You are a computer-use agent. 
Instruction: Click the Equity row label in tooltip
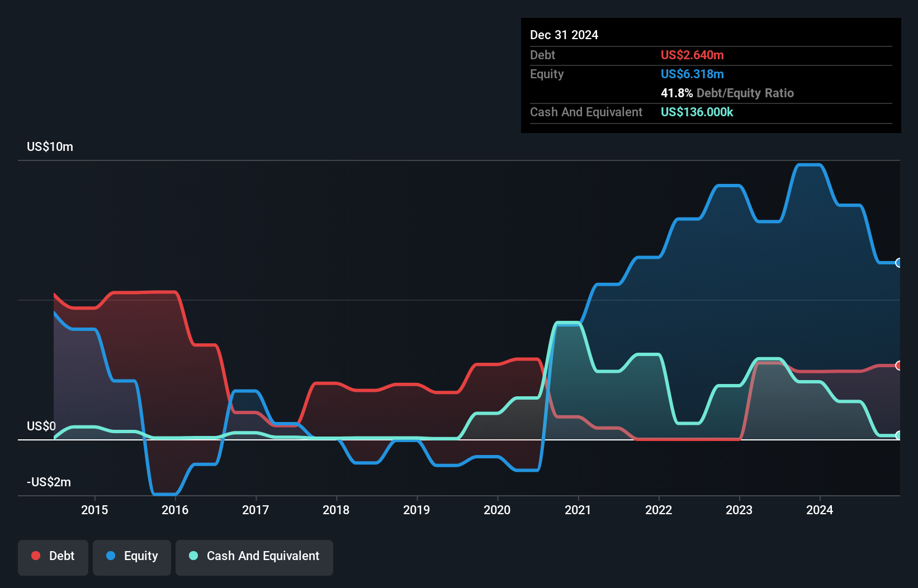point(547,74)
